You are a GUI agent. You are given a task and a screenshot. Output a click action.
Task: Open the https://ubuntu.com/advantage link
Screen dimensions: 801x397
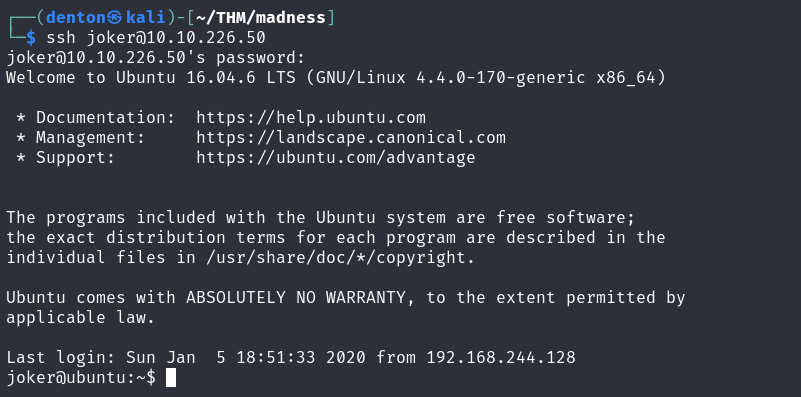tap(336, 157)
